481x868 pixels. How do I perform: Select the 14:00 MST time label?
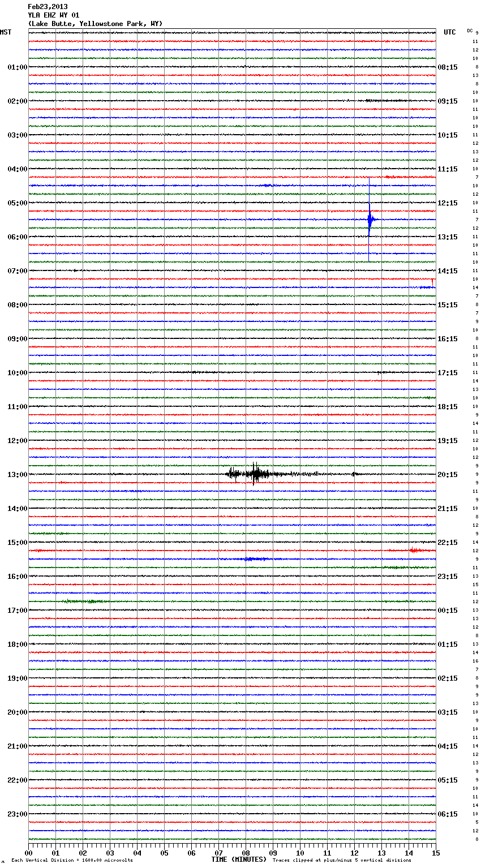coord(18,509)
